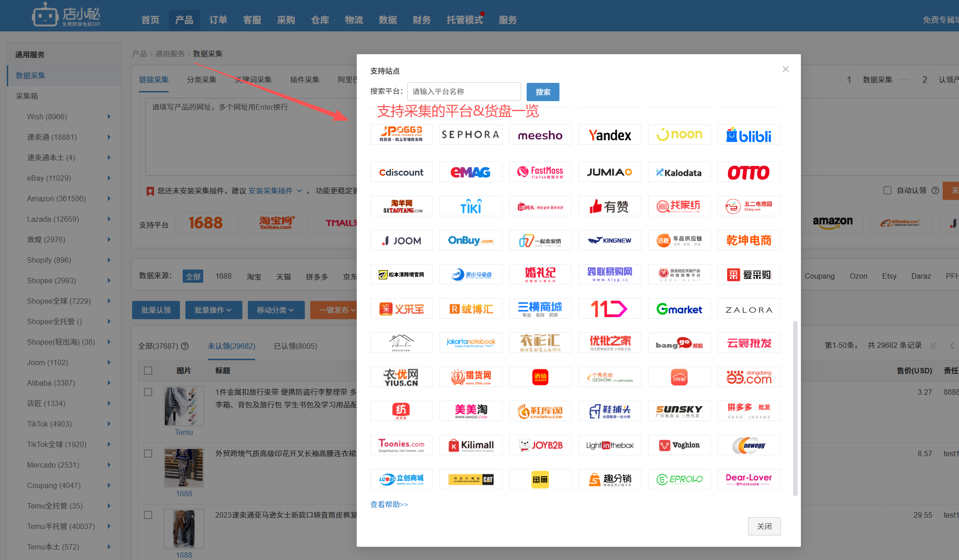
Task: Click the blue 搜索 button in dialog
Action: pos(543,92)
